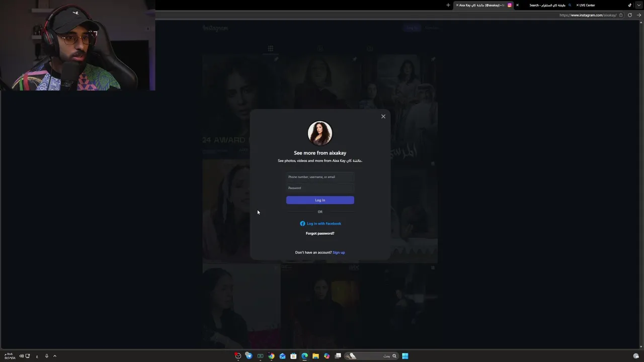The height and width of the screenshot is (362, 644).
Task: Click the bottom-left post thumbnail in profile grid
Action: 241,306
